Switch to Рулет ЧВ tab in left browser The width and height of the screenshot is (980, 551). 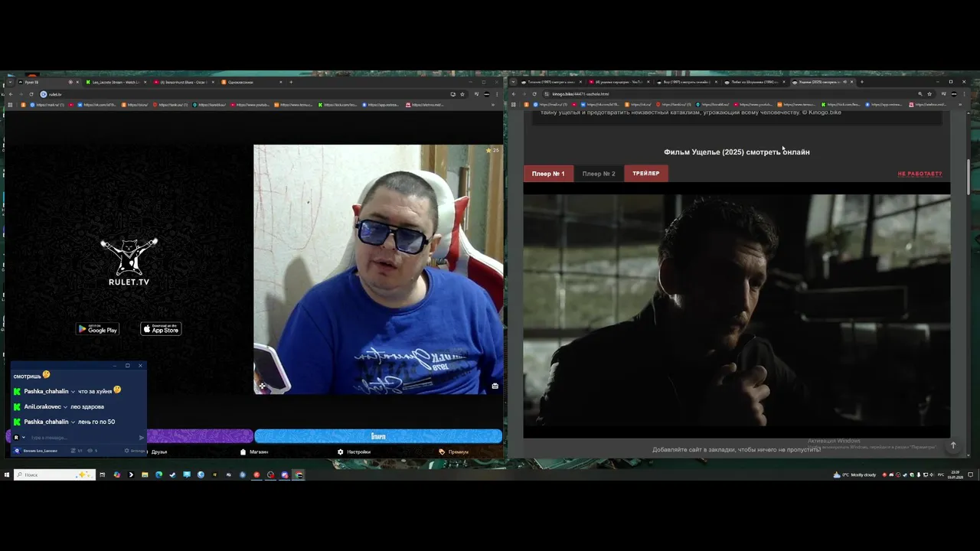point(46,82)
